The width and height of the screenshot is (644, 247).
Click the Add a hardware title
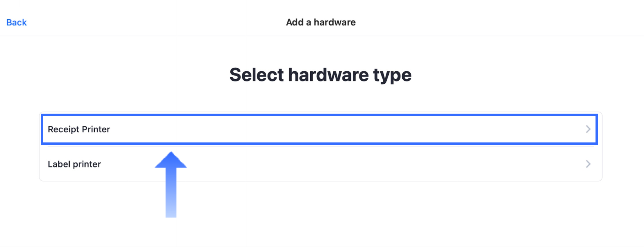tap(320, 22)
